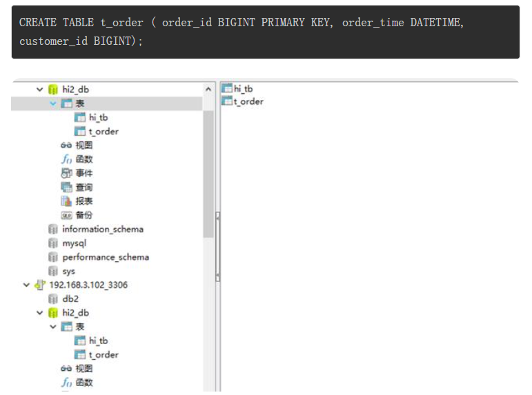Click 表 tables icon under 192.168.3.102_3306 connection
The image size is (532, 395).
[66, 327]
